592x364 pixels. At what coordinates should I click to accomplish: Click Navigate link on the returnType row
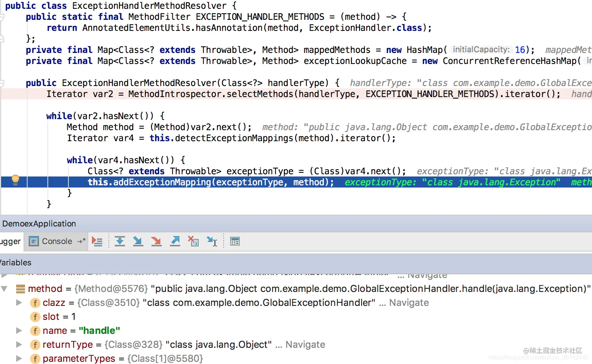coord(305,345)
